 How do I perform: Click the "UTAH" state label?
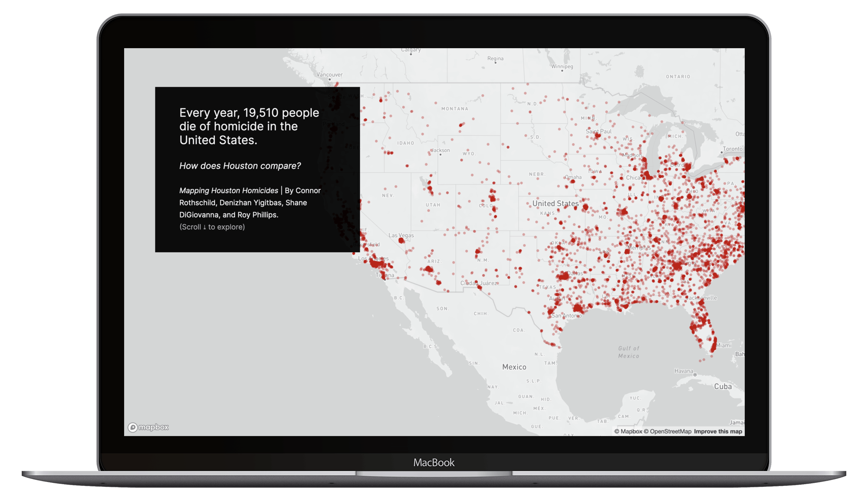click(433, 205)
